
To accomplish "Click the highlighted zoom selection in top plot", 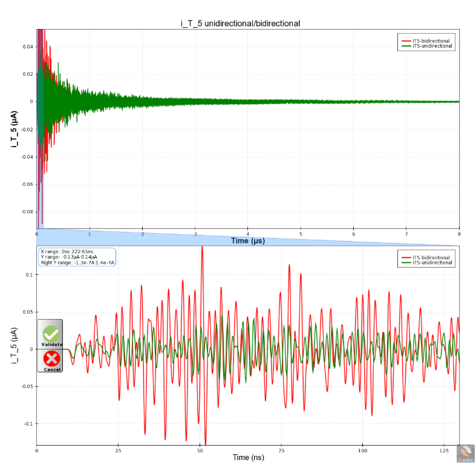I will point(40,128).
